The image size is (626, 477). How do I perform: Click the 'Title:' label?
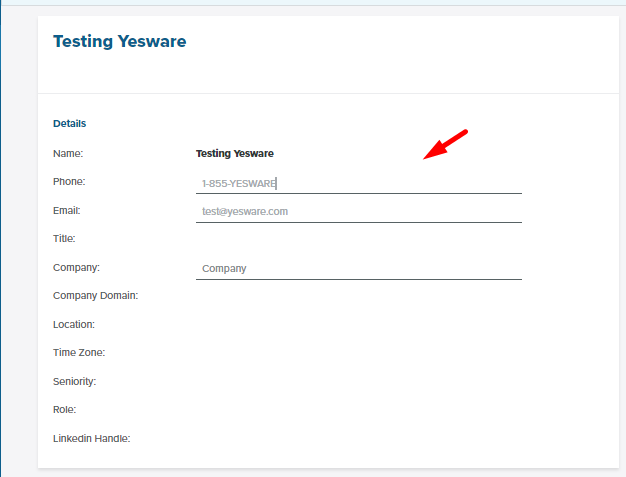click(64, 239)
